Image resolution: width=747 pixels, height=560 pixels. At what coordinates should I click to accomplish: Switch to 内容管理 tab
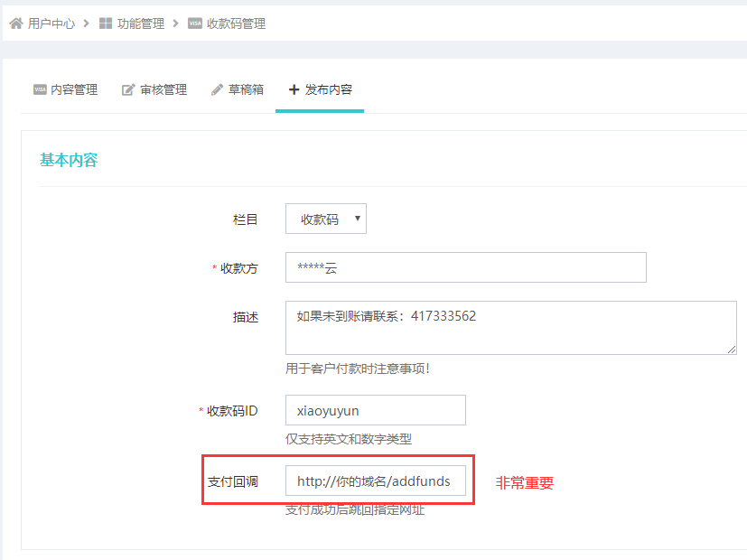coord(65,89)
